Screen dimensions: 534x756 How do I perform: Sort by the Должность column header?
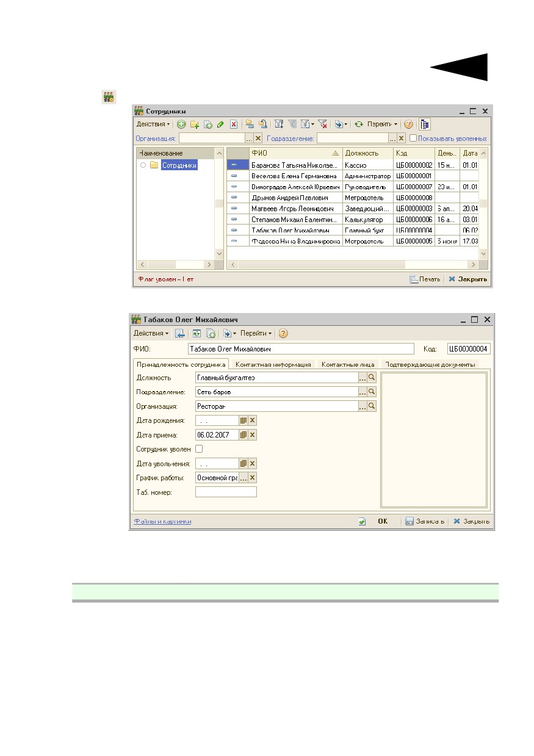(367, 153)
